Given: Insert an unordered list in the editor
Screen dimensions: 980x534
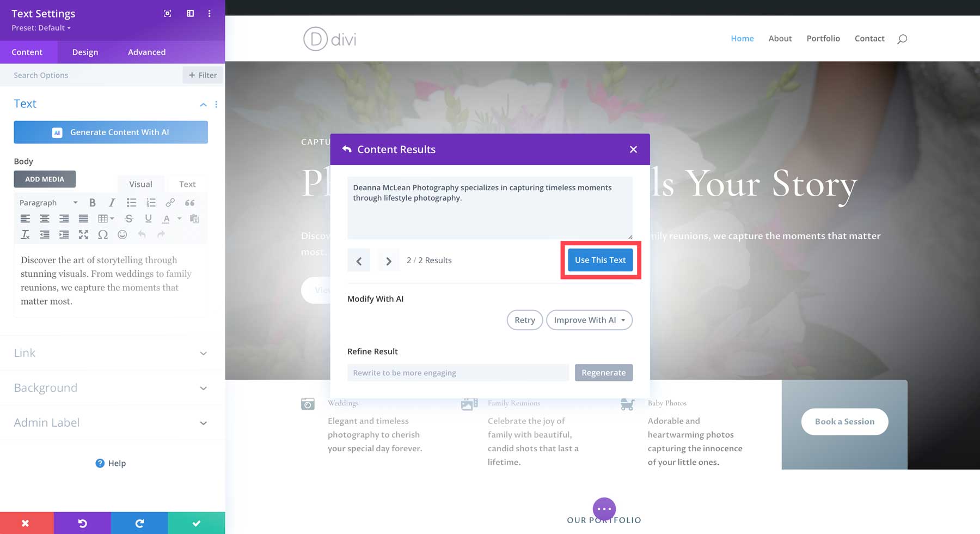Looking at the screenshot, I should (x=131, y=202).
